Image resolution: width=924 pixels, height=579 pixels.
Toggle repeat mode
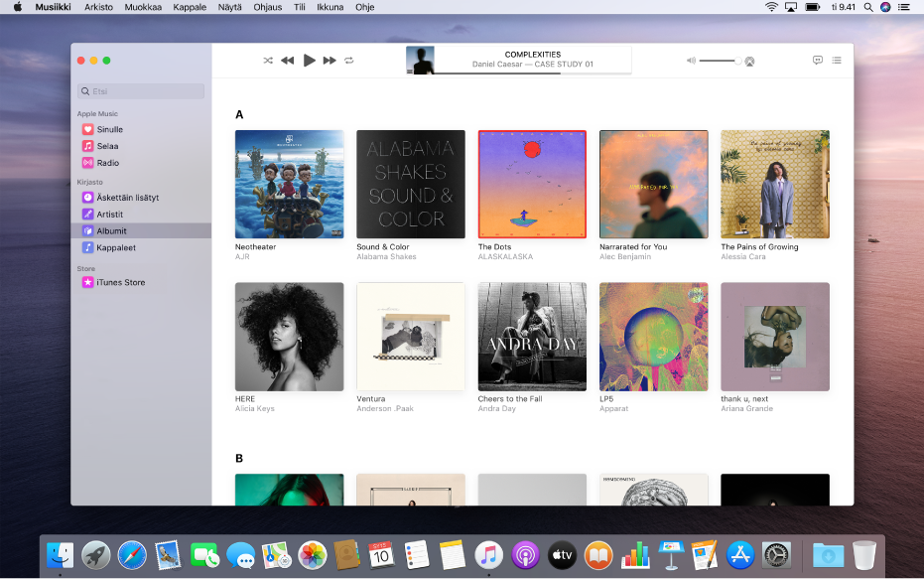[x=348, y=60]
